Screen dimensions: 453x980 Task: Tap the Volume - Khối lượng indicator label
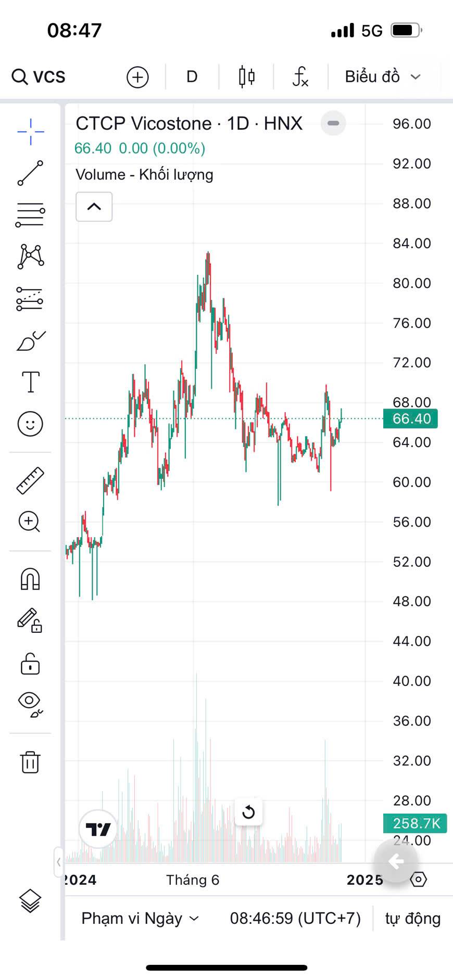(x=144, y=174)
